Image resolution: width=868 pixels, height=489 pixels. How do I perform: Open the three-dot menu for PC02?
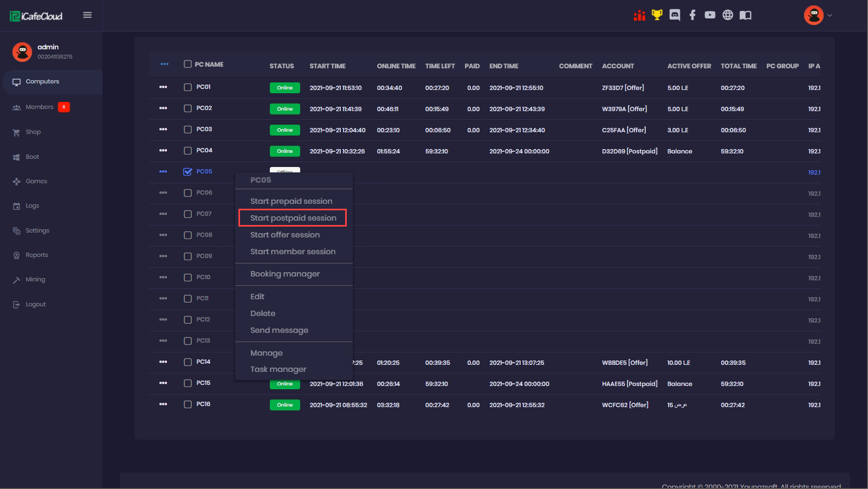163,108
